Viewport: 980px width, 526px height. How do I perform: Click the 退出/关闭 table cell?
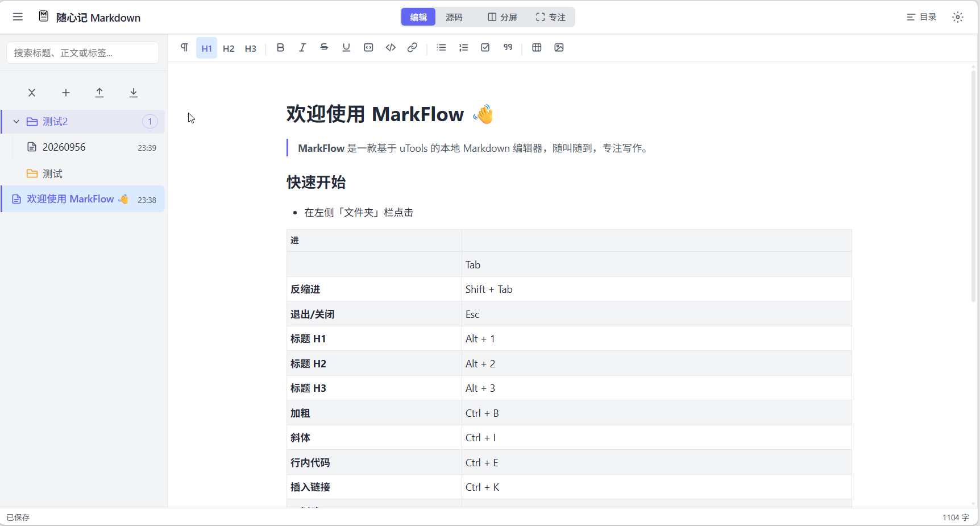(x=374, y=314)
